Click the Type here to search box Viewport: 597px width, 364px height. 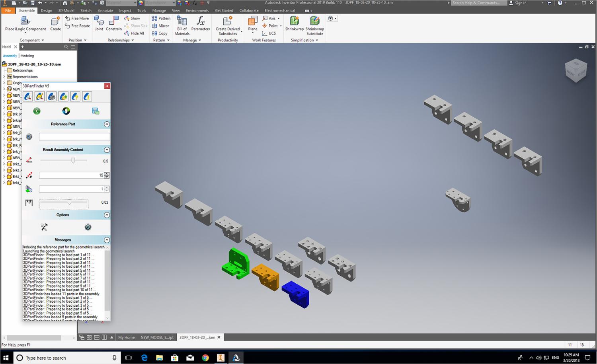(x=67, y=358)
